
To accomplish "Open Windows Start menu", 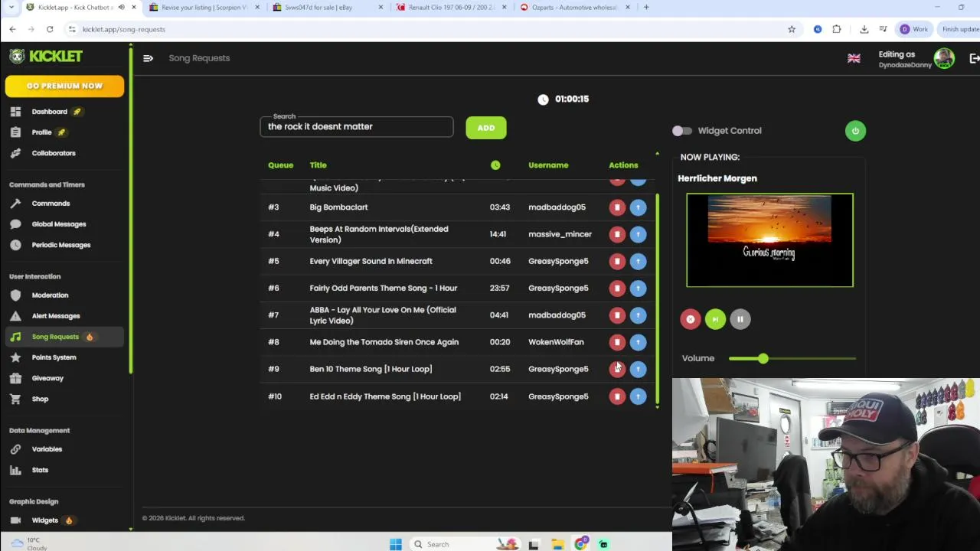I will point(396,544).
